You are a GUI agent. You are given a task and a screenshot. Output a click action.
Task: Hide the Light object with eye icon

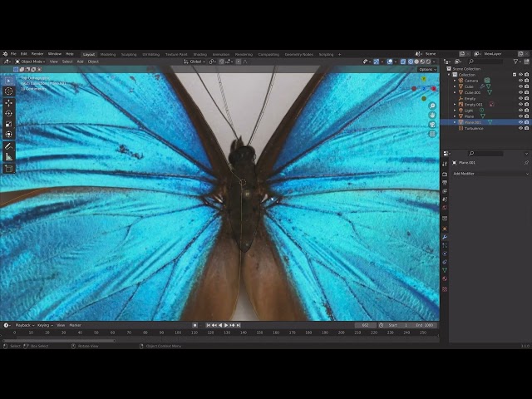click(x=521, y=111)
